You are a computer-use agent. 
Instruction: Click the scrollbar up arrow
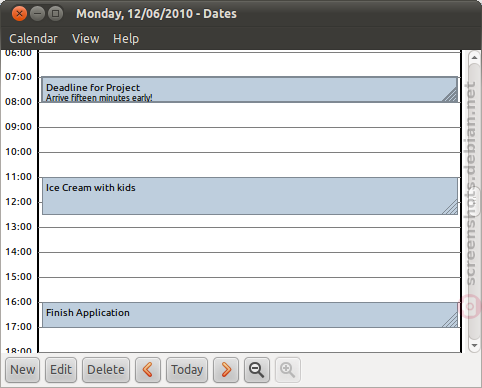pos(474,57)
